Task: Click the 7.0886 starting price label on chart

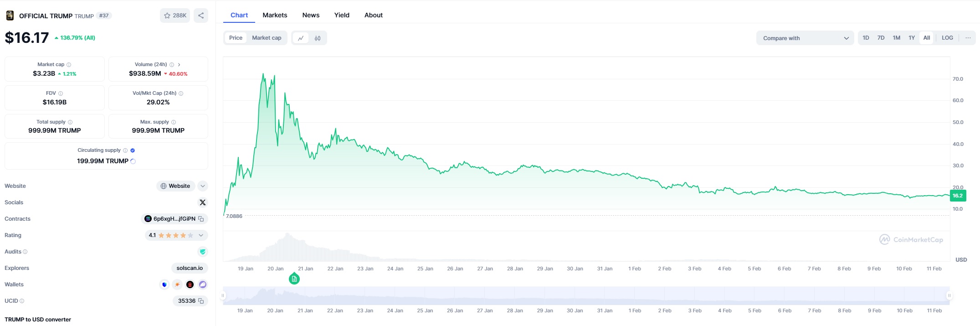Action: pyautogui.click(x=234, y=216)
